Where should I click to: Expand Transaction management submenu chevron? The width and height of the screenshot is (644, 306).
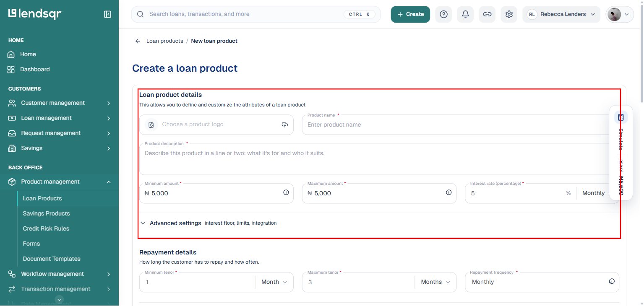(x=109, y=289)
